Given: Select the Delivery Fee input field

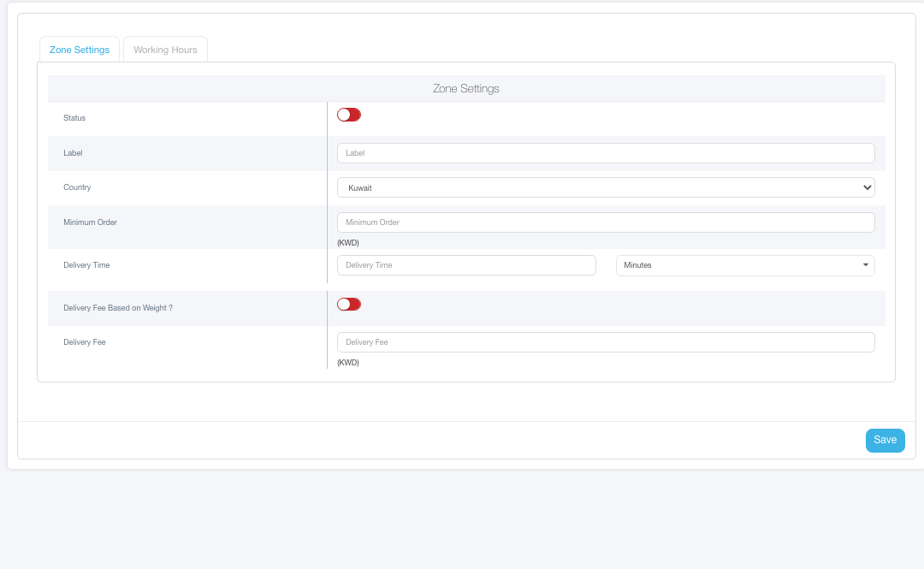Looking at the screenshot, I should 606,342.
